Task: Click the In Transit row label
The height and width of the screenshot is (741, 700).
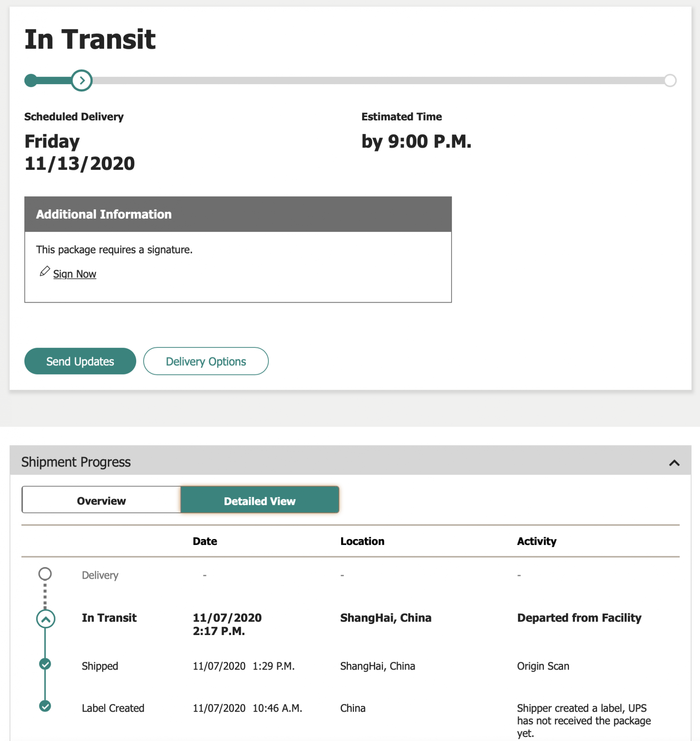Action: [109, 618]
